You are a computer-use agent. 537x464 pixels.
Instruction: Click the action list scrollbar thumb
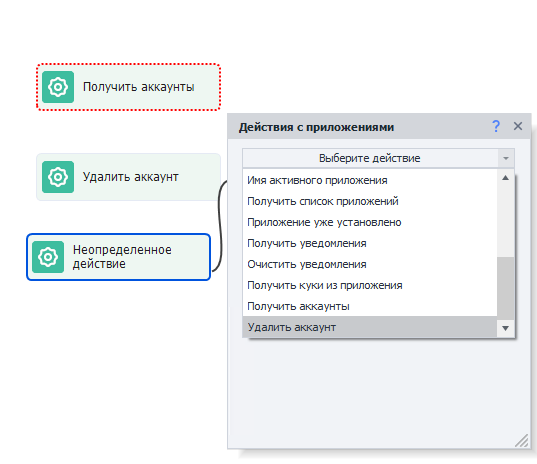pos(505,288)
